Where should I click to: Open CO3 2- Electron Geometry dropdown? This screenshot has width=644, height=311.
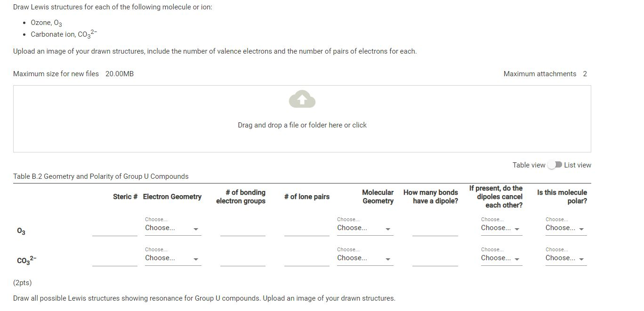[173, 258]
